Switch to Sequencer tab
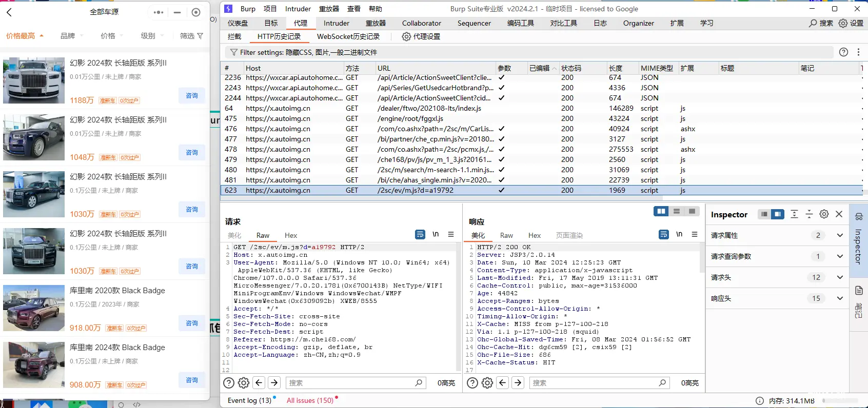The width and height of the screenshot is (868, 408). (474, 23)
